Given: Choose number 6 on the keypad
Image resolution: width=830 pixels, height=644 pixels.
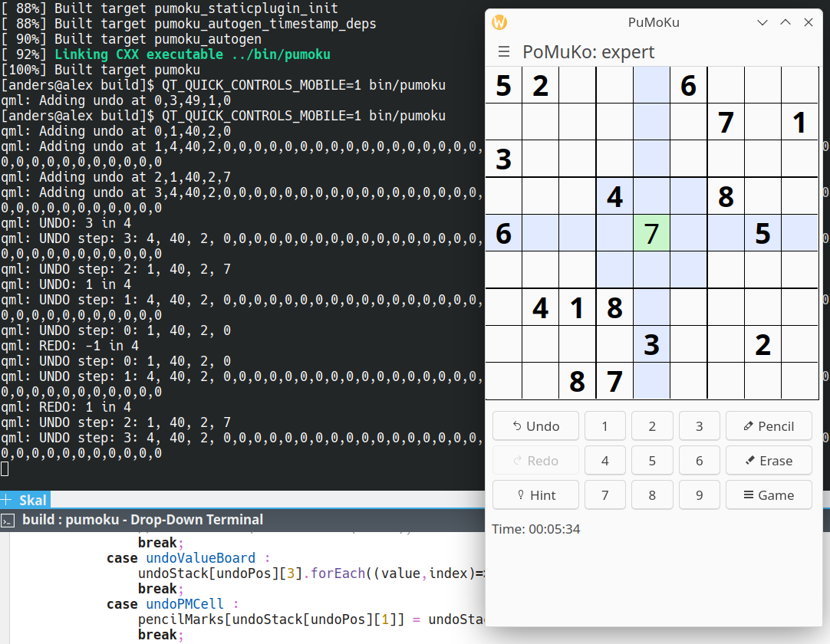Looking at the screenshot, I should 700,460.
